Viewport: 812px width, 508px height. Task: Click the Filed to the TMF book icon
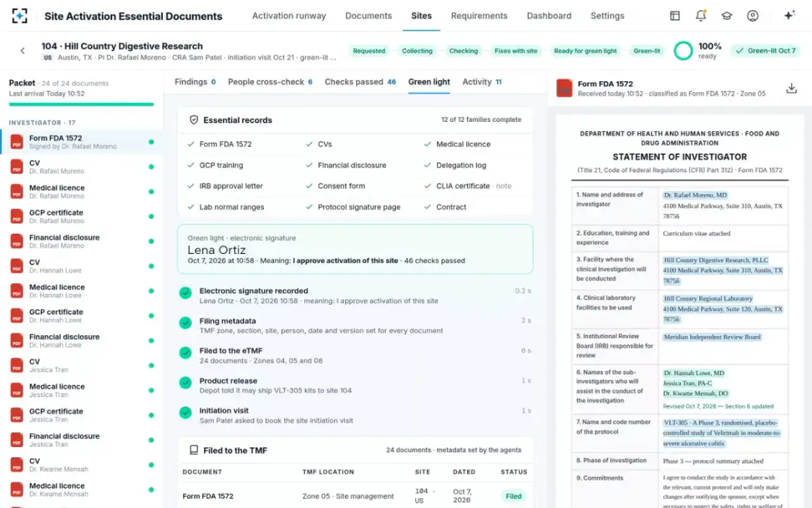(194, 450)
